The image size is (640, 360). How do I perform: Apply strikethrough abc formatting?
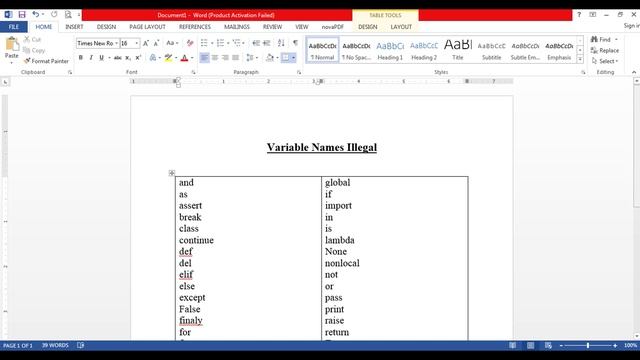[118, 58]
